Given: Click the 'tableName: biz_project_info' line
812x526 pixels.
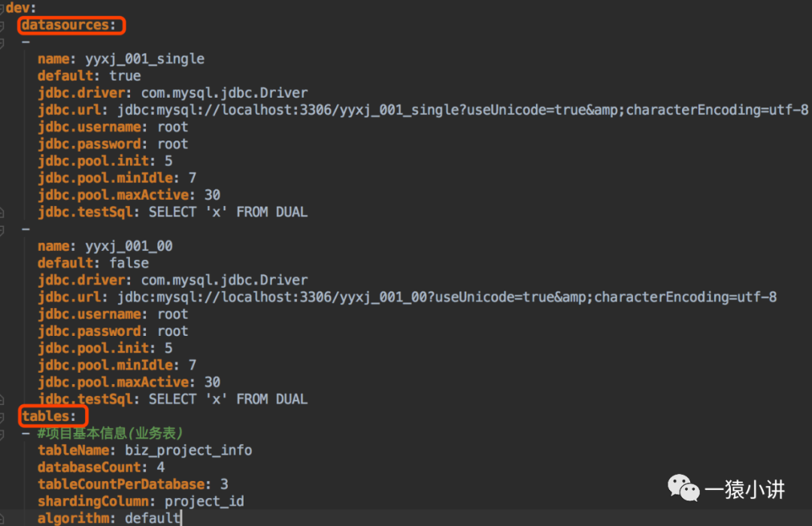Looking at the screenshot, I should pyautogui.click(x=144, y=450).
